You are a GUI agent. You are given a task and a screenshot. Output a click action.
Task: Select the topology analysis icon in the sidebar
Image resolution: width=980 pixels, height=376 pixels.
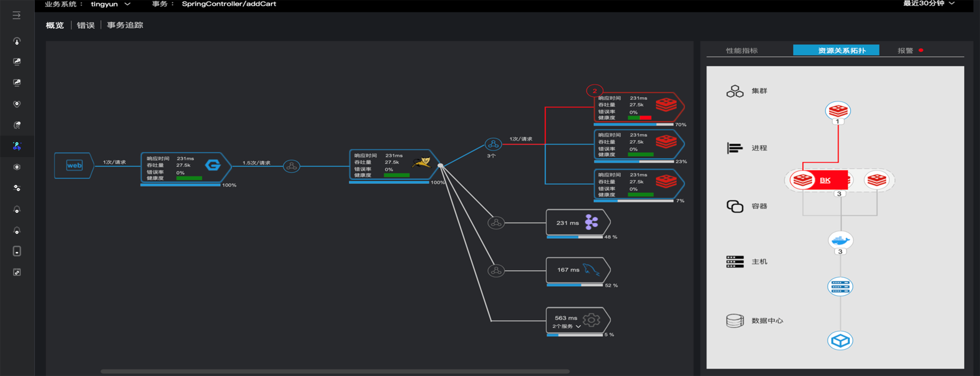pyautogui.click(x=17, y=146)
